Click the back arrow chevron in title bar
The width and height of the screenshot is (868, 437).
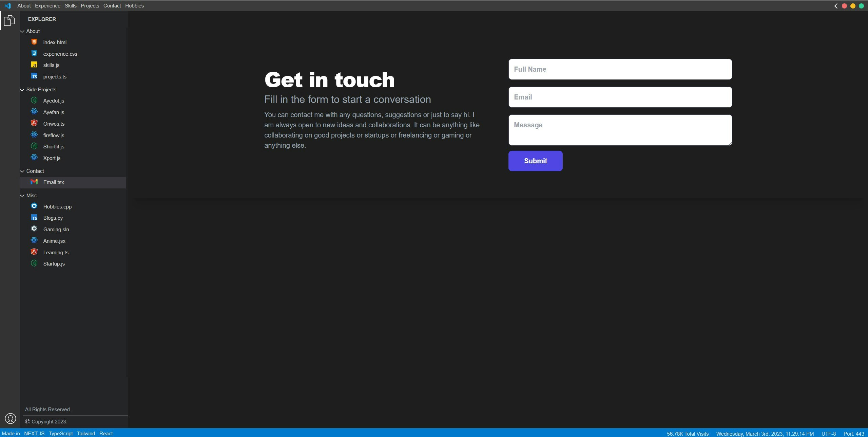tap(836, 6)
